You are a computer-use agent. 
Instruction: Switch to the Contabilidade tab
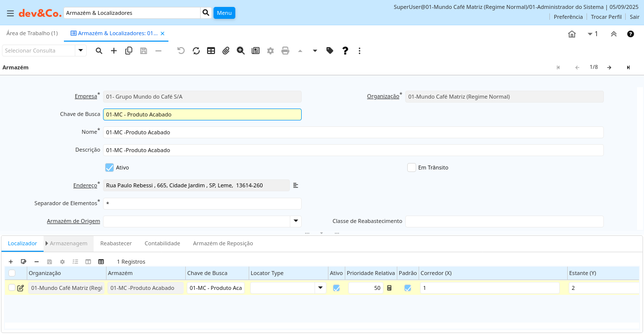pos(162,243)
